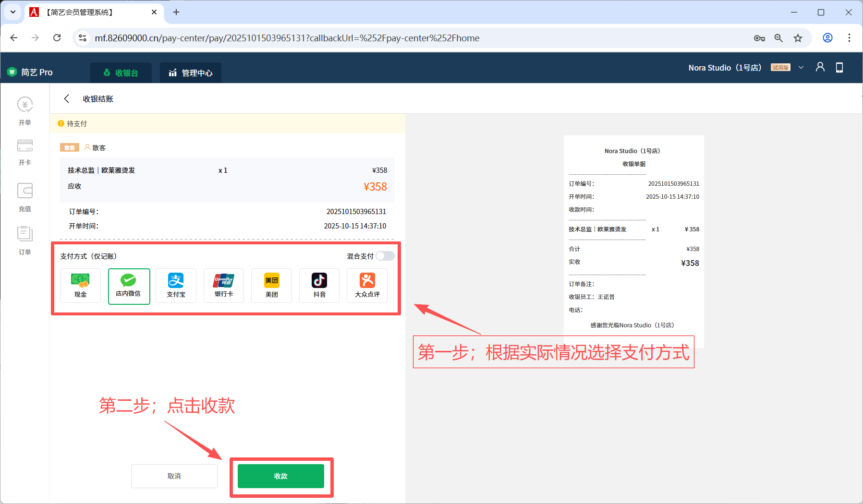Pick 美团 Meituan payment option
863x504 pixels.
pyautogui.click(x=271, y=286)
